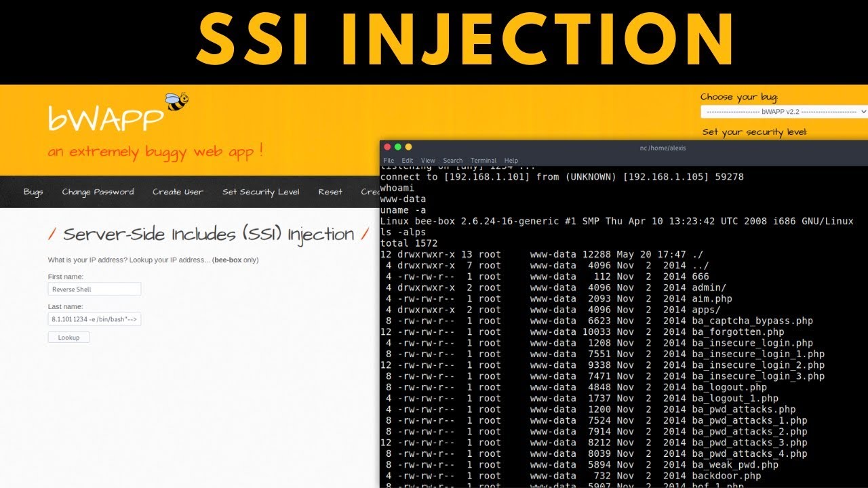Open the Choose your bug dropdown

pyautogui.click(x=784, y=111)
